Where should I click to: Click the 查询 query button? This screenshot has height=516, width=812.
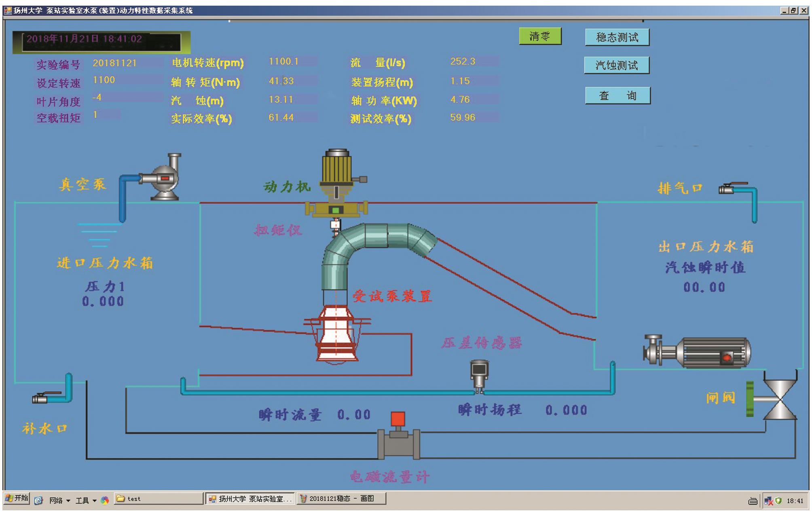coord(617,96)
